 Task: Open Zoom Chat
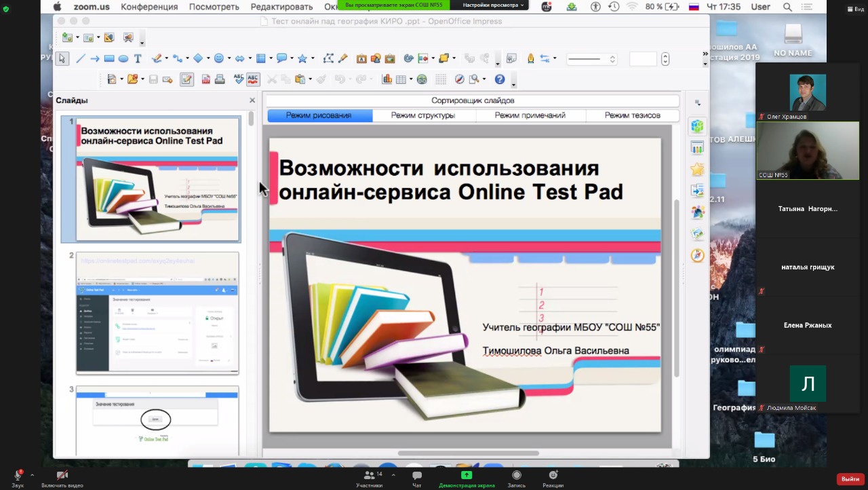[x=417, y=478]
